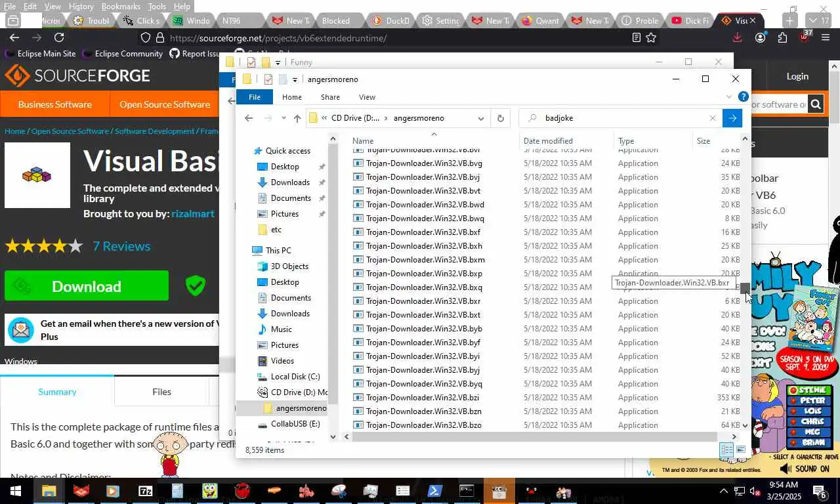Open the Home ribbon tab
The width and height of the screenshot is (840, 504).
pos(292,97)
